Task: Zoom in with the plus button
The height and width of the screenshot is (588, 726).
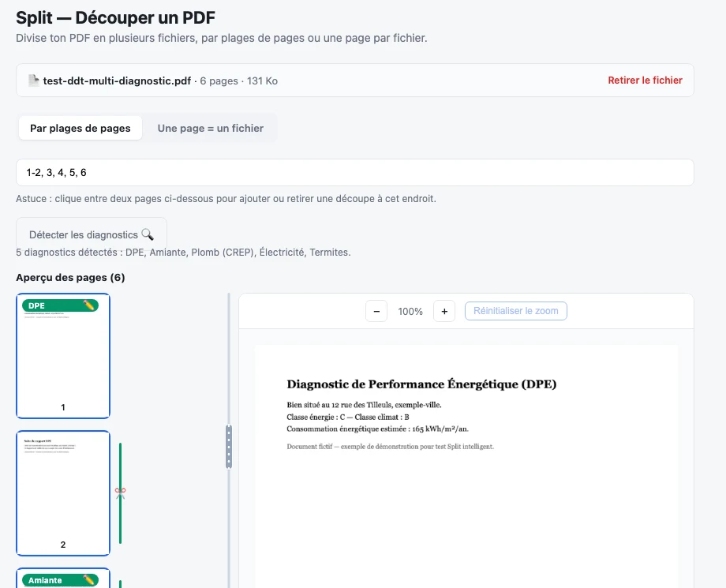Action: click(444, 311)
